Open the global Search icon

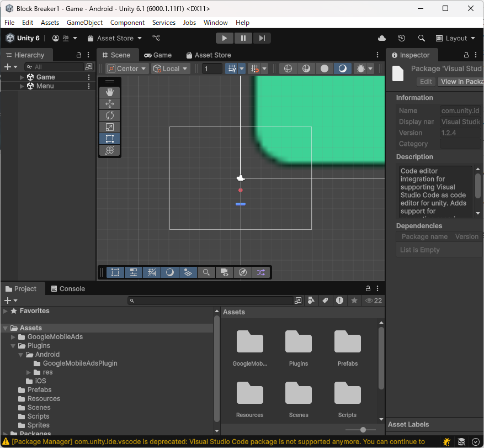pos(421,38)
